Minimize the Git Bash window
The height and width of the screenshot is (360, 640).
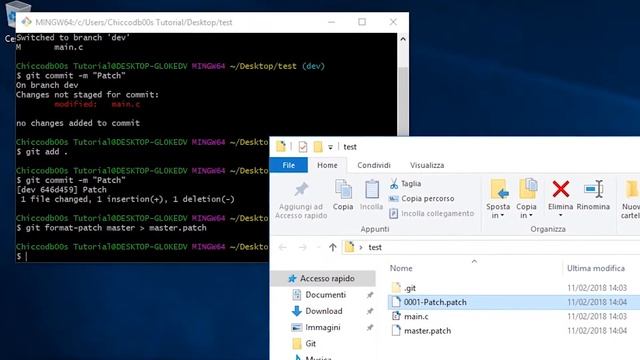[331, 22]
